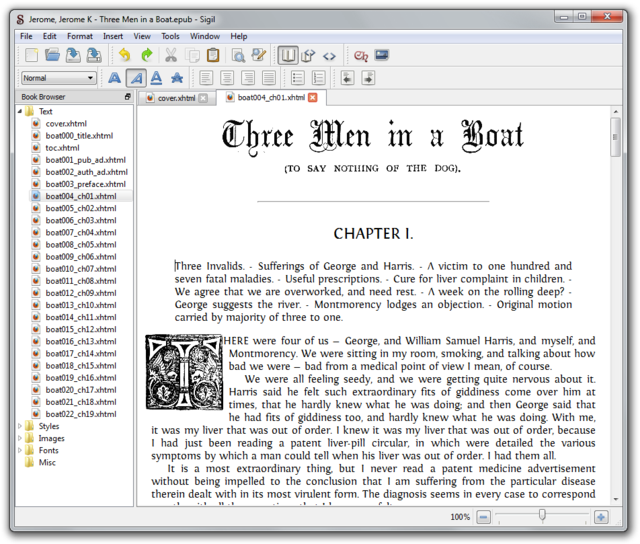Click the Cut scissors icon
This screenshot has width=640, height=544.
(x=171, y=55)
